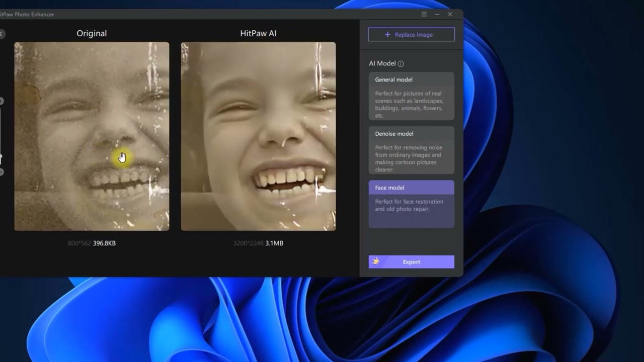Close the HitPaw Photo Enhancer window
Image resolution: width=644 pixels, height=362 pixels.
[450, 14]
